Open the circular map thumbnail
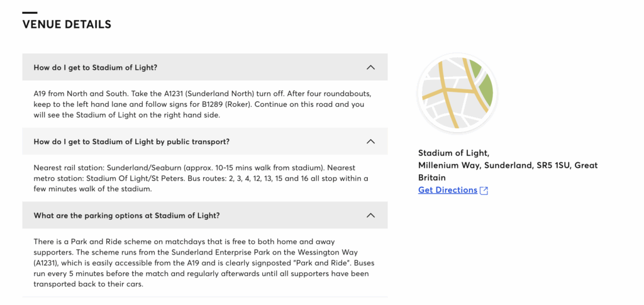This screenshot has height=305, width=644. pyautogui.click(x=457, y=93)
